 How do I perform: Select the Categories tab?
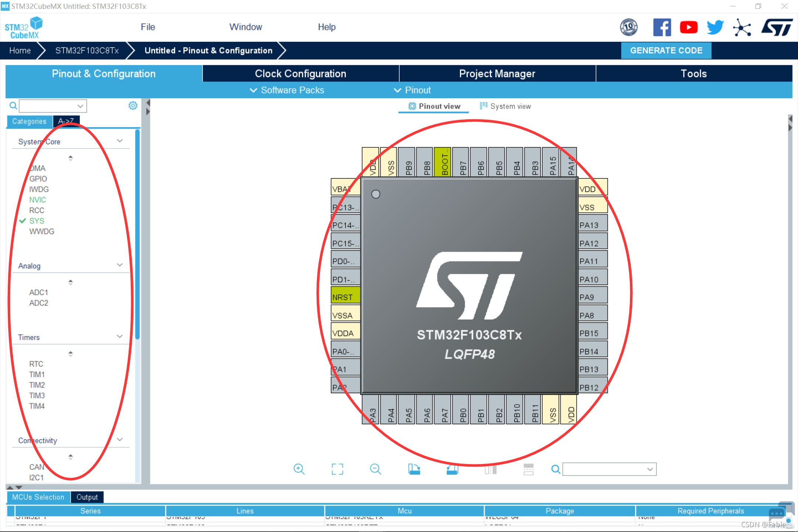coord(29,121)
